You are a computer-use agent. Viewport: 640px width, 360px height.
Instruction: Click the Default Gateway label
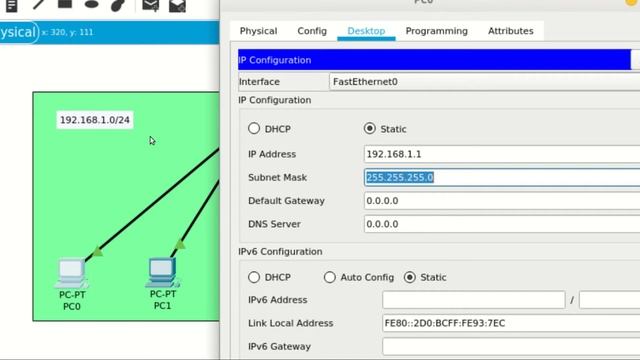point(286,201)
